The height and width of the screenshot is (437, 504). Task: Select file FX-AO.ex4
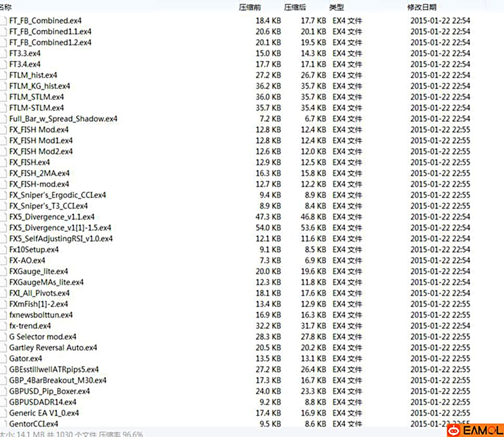pos(28,261)
